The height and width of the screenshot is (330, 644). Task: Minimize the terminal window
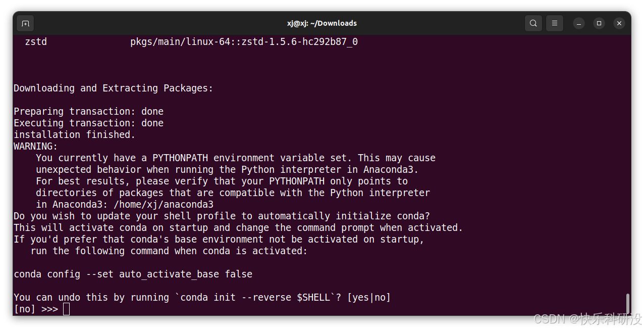[x=579, y=23]
